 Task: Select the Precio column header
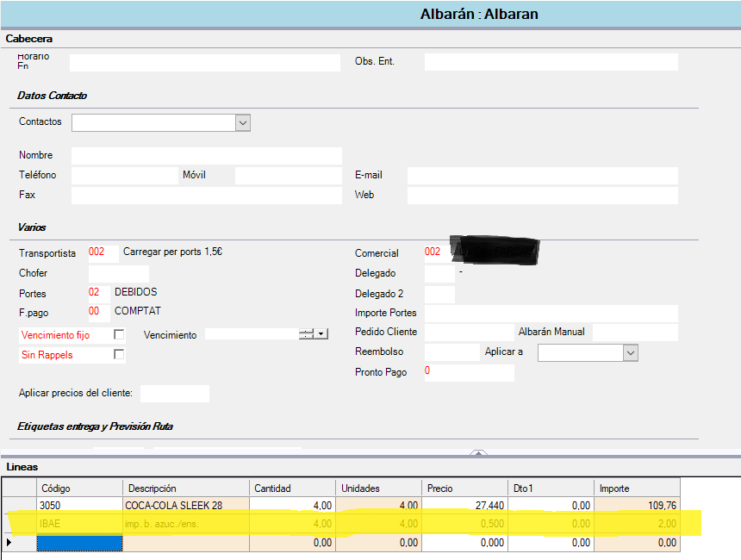click(x=464, y=488)
